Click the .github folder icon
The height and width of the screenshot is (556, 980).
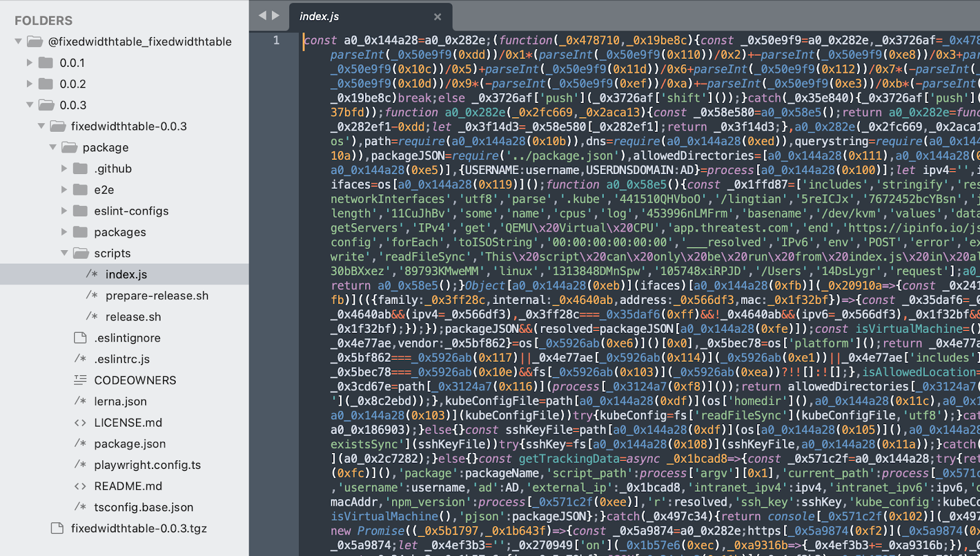[x=81, y=169]
